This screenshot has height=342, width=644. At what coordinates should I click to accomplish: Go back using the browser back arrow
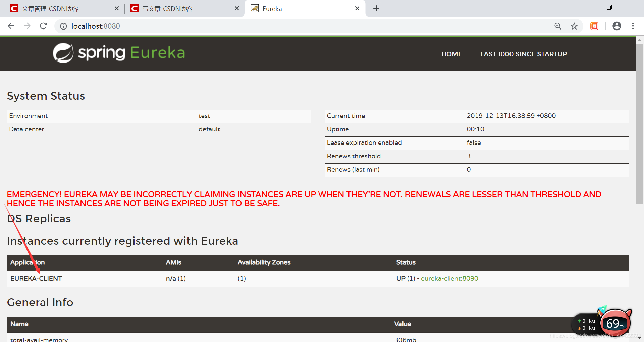(x=11, y=26)
